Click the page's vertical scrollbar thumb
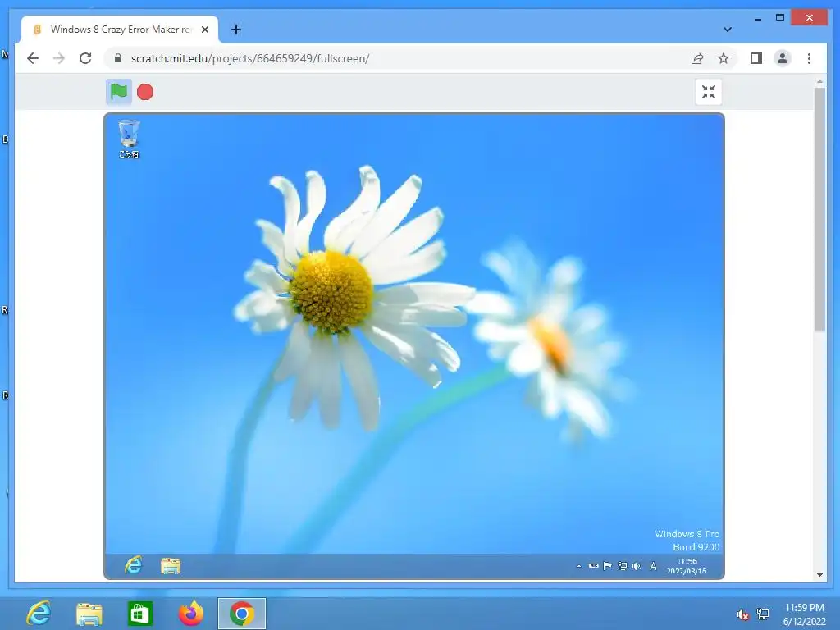The width and height of the screenshot is (840, 630). pyautogui.click(x=819, y=209)
